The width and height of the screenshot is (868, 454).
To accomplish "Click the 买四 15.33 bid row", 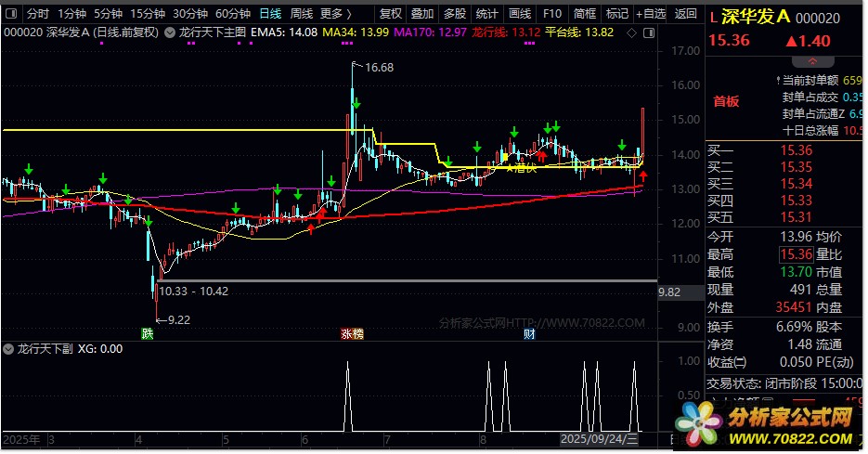I will pos(759,200).
